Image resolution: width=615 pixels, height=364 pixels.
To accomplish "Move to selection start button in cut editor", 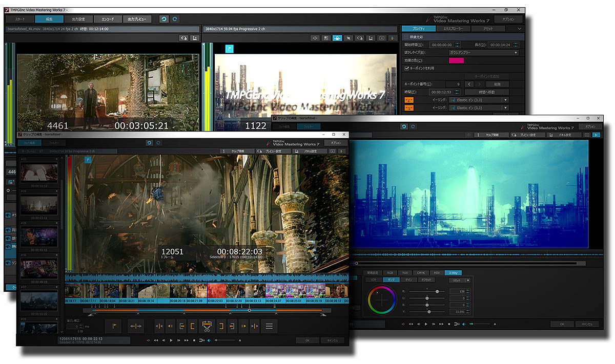I will click(x=181, y=326).
